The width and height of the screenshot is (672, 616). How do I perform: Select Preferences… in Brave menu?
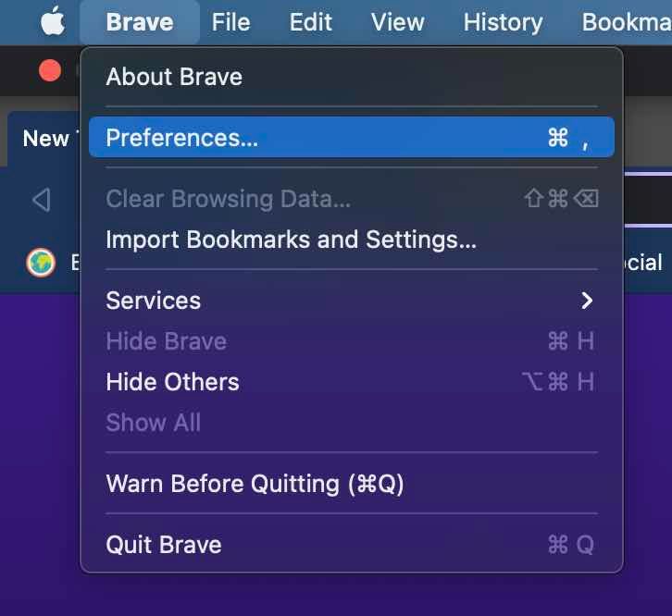coord(352,137)
